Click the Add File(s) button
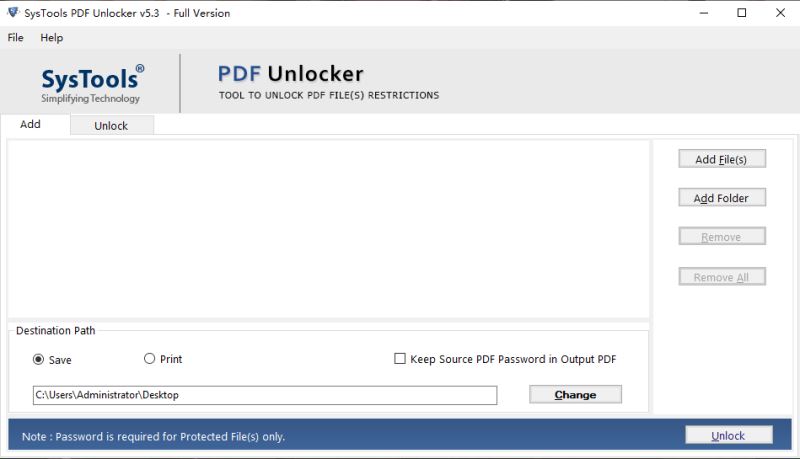Viewport: 800px width, 459px height. 721,159
